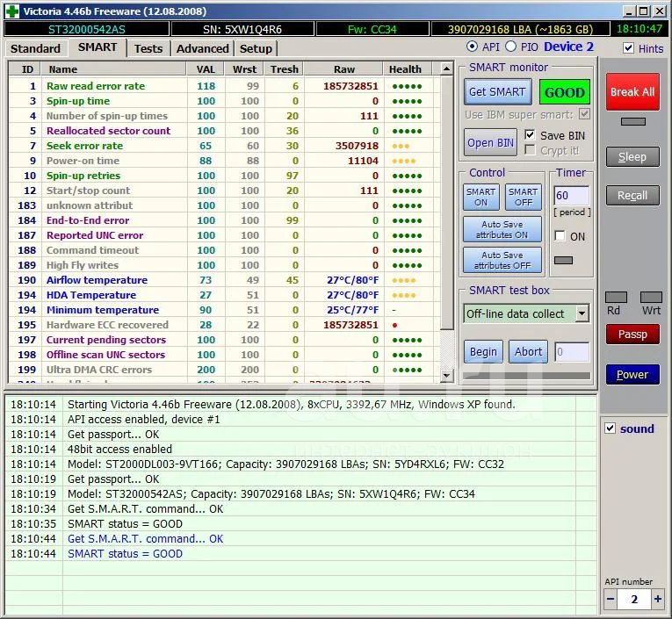Open the Setup tab

point(256,48)
